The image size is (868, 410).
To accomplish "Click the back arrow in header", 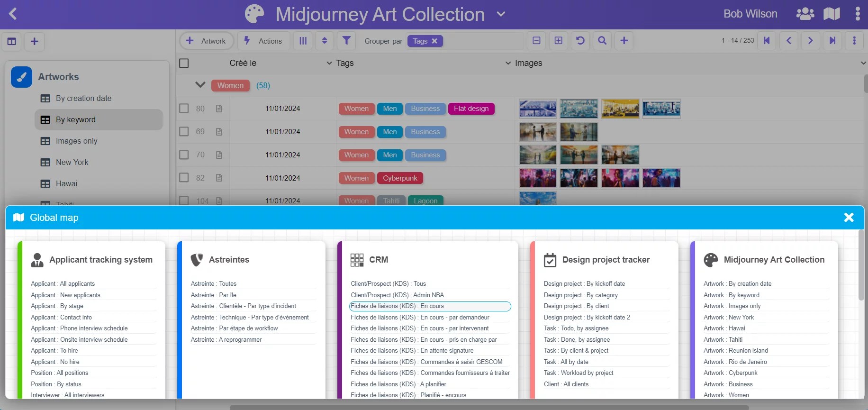I will click(x=13, y=14).
